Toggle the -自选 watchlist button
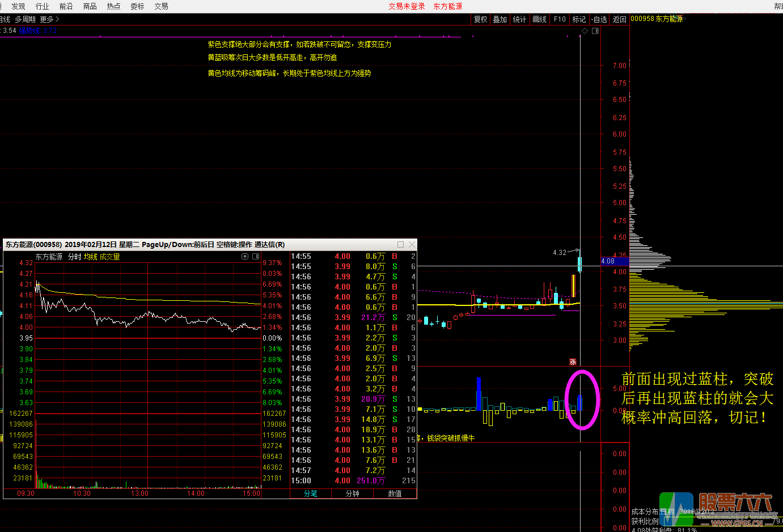 599,19
